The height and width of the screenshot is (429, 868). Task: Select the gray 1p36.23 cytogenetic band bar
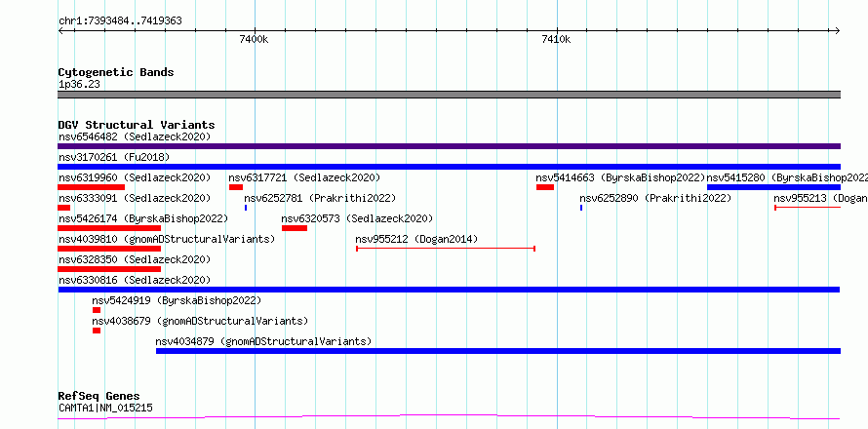coord(449,95)
